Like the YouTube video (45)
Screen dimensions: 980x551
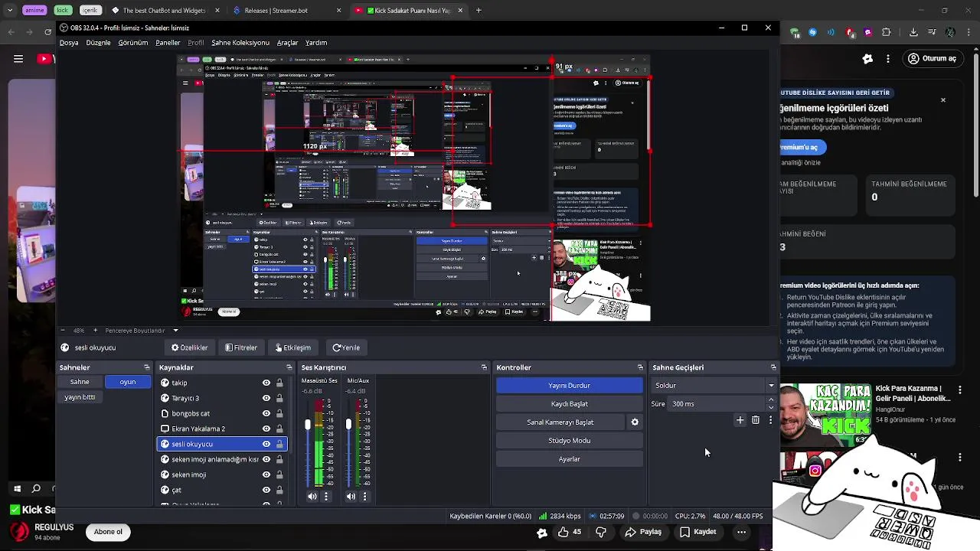(x=570, y=532)
